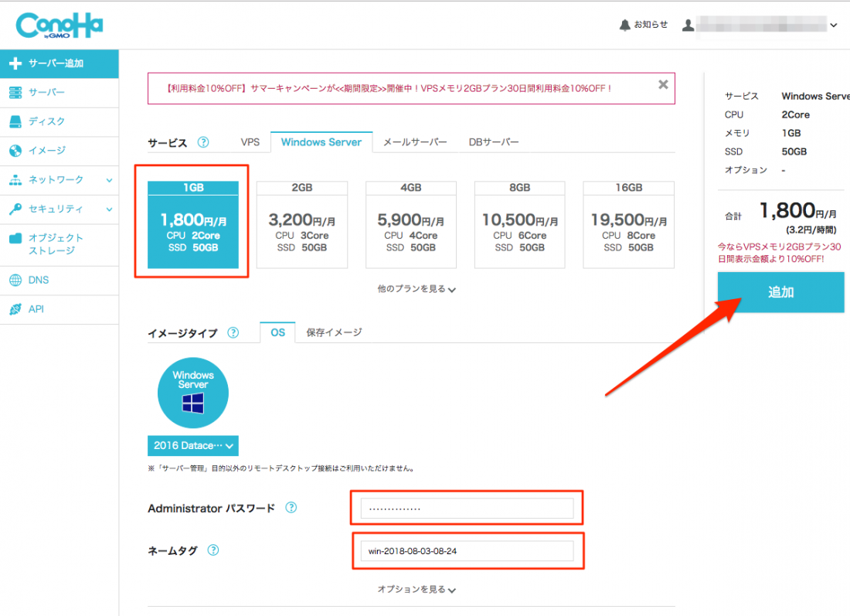Expand the ネットワーク sidebar submenu
The width and height of the screenshot is (850, 616).
click(x=110, y=180)
